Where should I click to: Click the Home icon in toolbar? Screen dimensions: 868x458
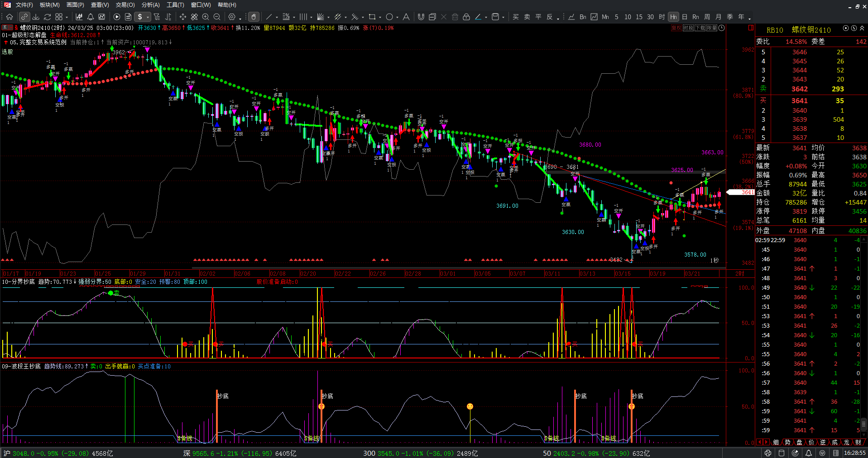10,17
